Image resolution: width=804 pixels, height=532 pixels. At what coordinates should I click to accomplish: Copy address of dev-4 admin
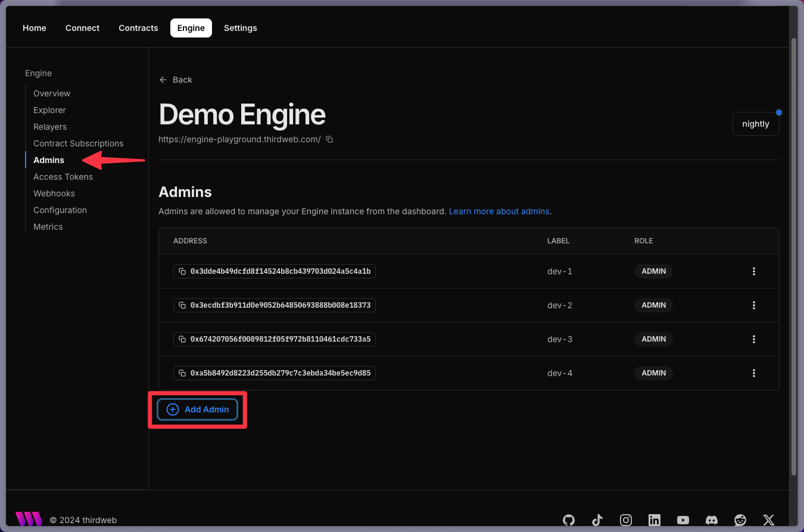pos(182,373)
